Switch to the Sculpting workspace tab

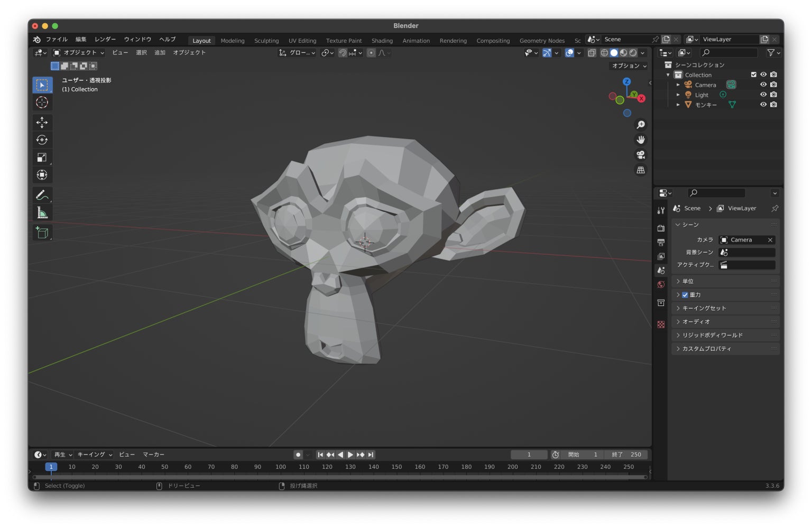click(266, 41)
